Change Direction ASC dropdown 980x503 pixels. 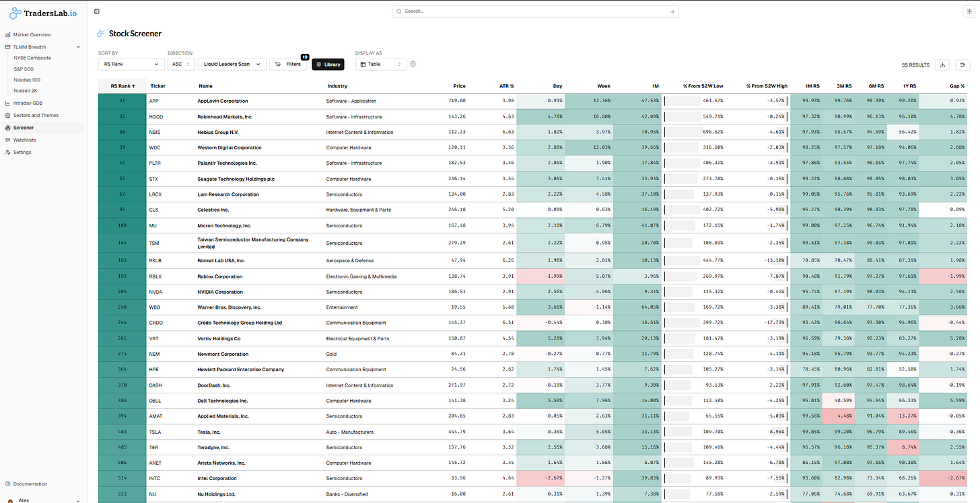[180, 64]
